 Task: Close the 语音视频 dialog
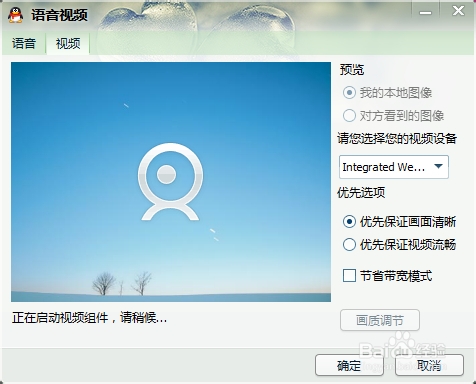coord(458,11)
